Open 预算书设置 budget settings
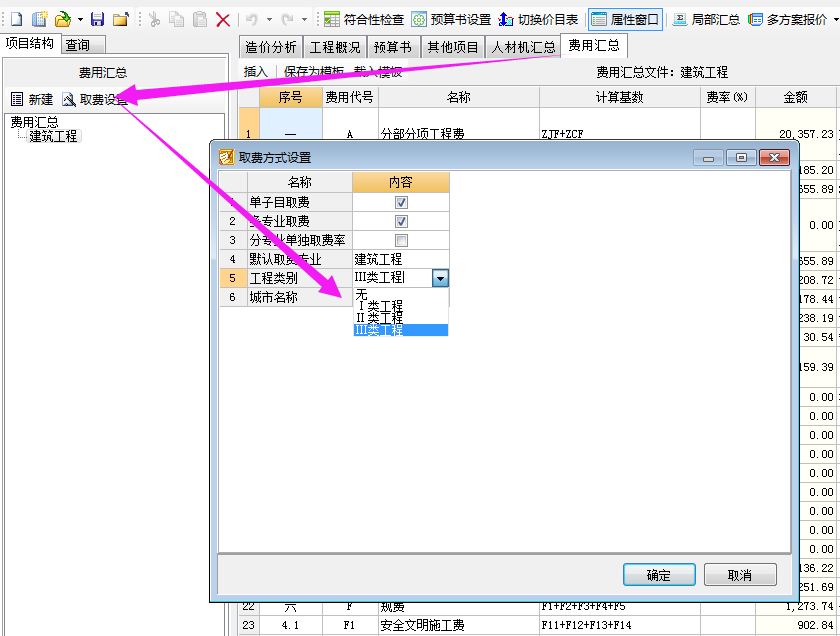 tap(451, 20)
